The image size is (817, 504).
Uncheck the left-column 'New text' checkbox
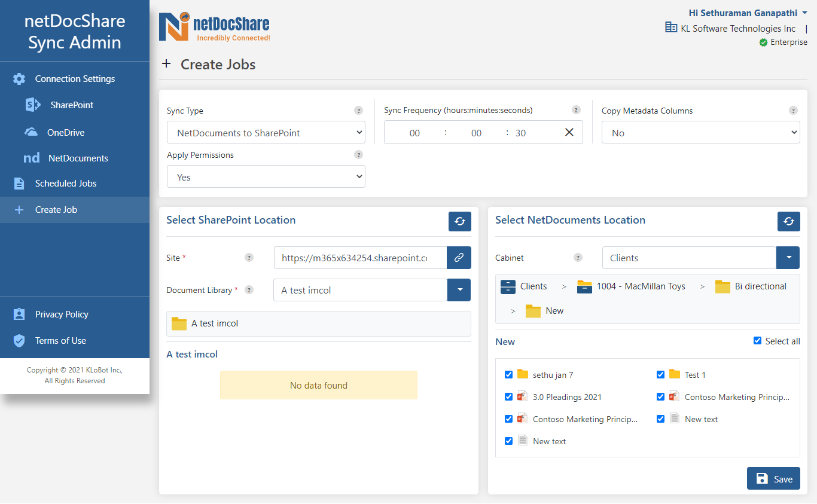[x=508, y=441]
